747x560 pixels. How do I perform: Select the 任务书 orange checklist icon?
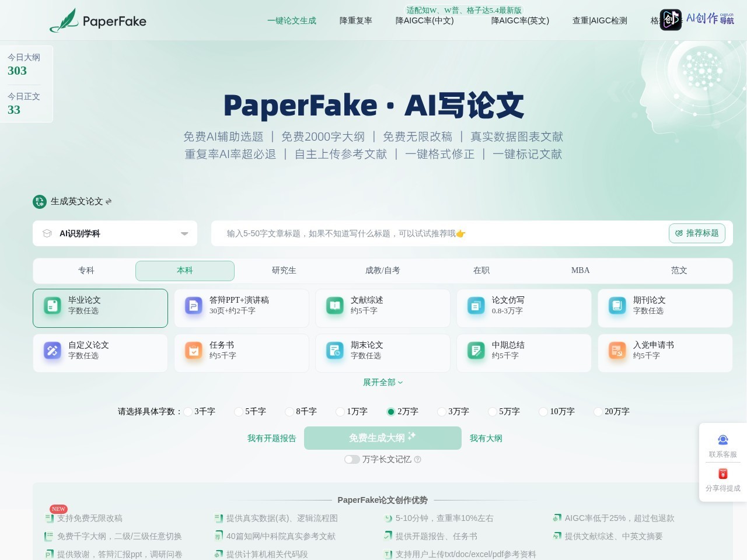[x=194, y=350]
